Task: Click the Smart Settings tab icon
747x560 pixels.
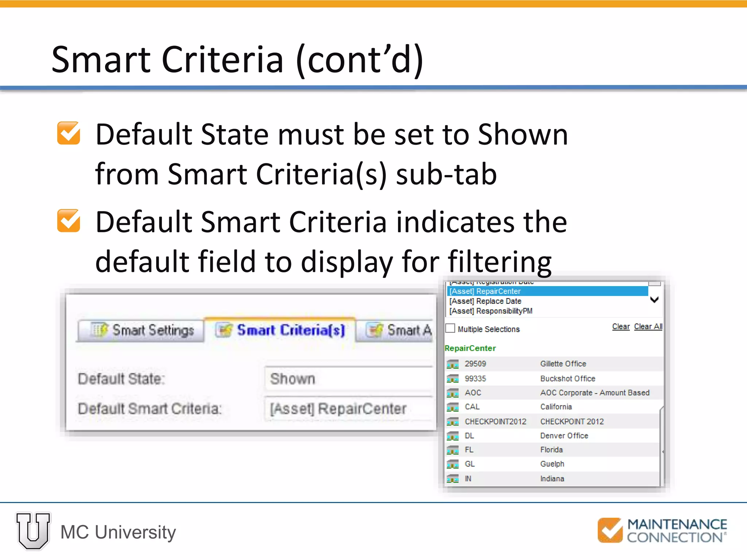Action: click(99, 330)
